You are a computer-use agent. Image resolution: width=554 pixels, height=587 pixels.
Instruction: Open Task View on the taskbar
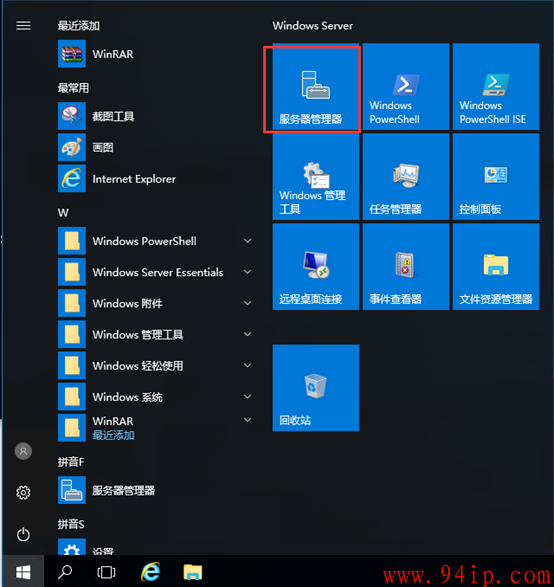point(106,572)
